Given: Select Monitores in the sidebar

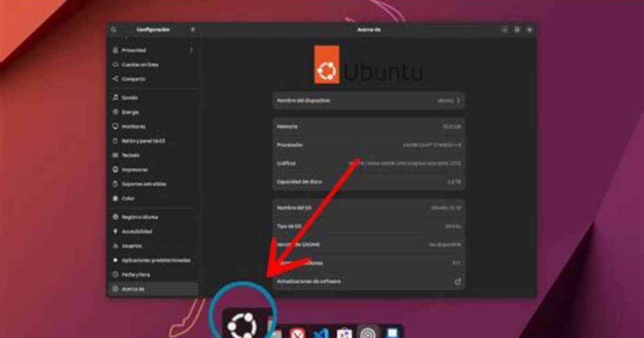Looking at the screenshot, I should point(153,126).
